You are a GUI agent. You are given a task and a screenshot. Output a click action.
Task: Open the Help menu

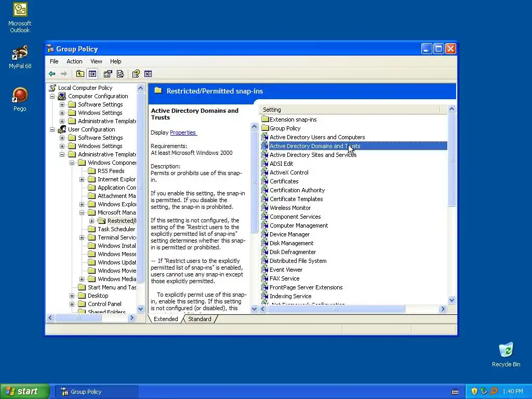(x=115, y=61)
